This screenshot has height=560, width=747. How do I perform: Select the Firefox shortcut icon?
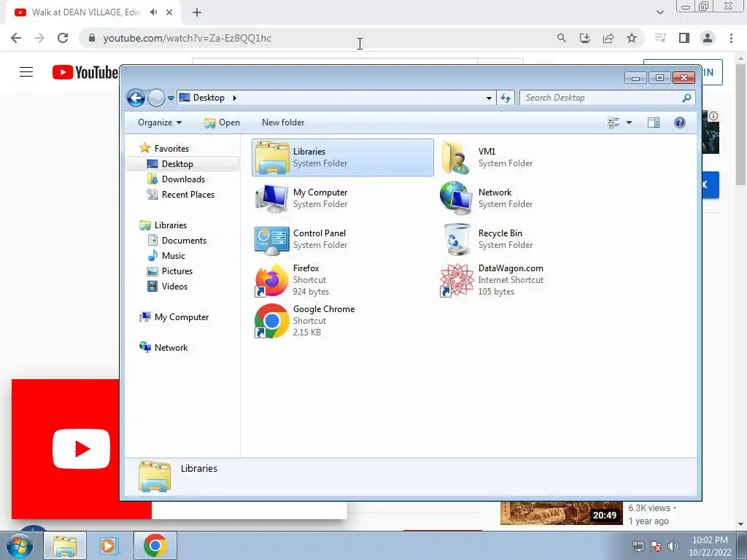pyautogui.click(x=271, y=281)
